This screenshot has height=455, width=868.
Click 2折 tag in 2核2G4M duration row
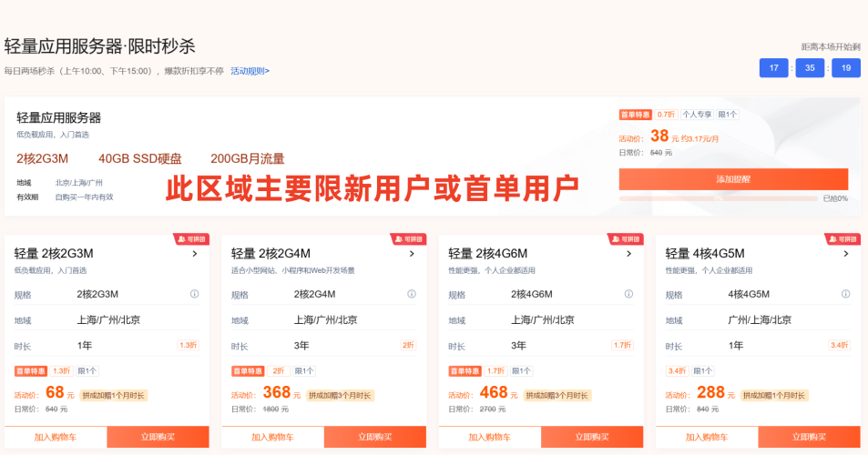click(408, 345)
